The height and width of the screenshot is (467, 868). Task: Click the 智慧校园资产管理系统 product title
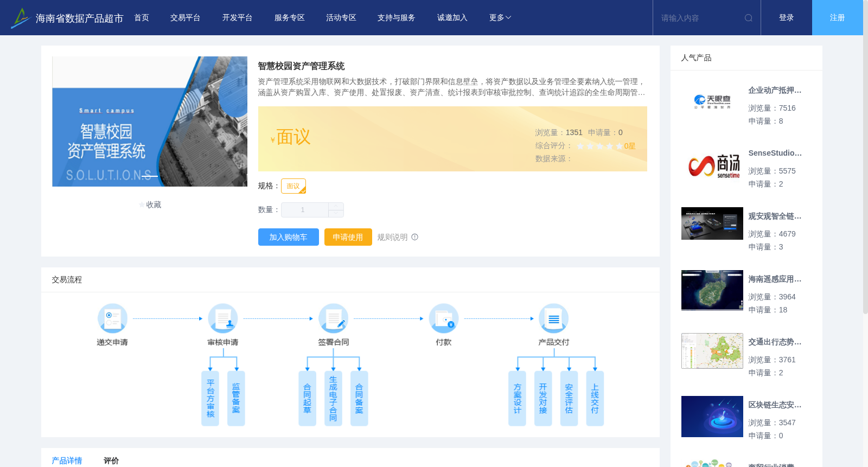click(x=301, y=66)
